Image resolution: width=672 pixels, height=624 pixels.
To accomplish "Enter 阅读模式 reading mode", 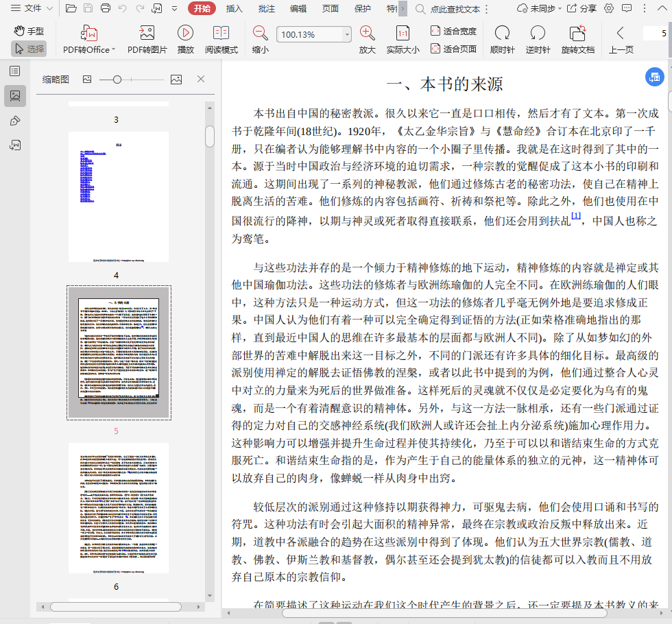I will (x=221, y=34).
